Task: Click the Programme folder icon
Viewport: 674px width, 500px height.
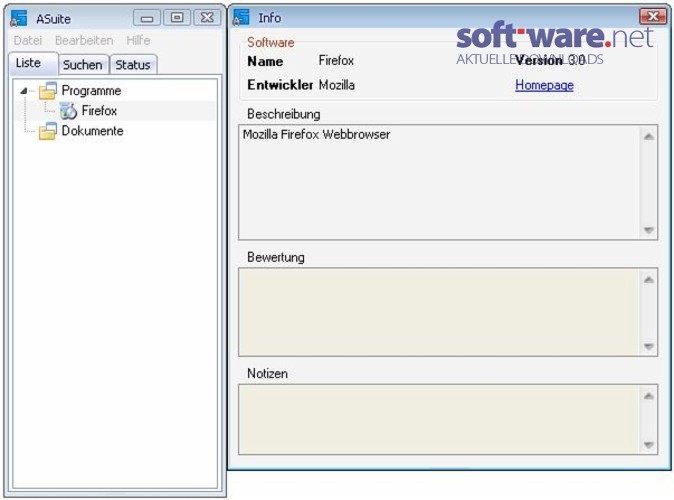Action: [47, 90]
